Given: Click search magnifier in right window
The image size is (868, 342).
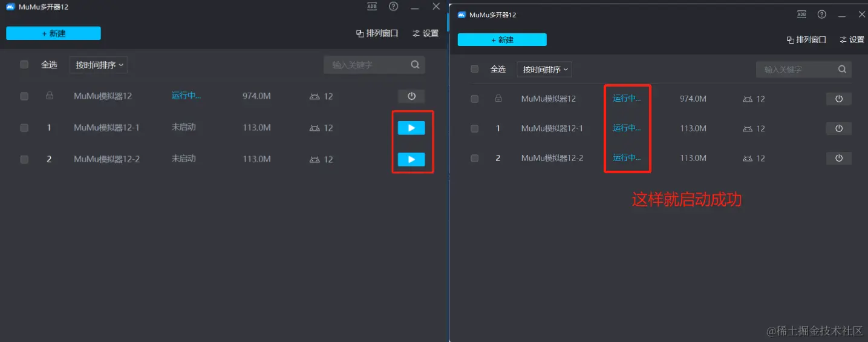Looking at the screenshot, I should point(842,69).
